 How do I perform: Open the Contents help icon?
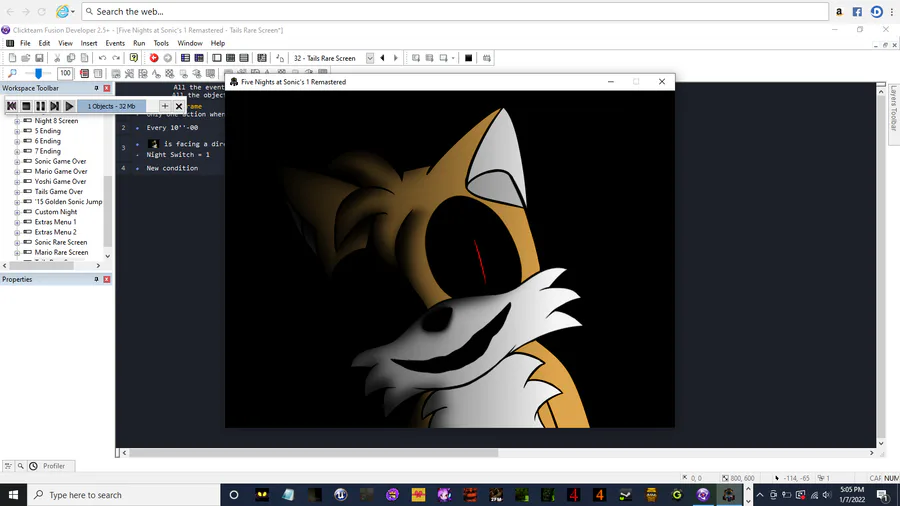coord(134,58)
